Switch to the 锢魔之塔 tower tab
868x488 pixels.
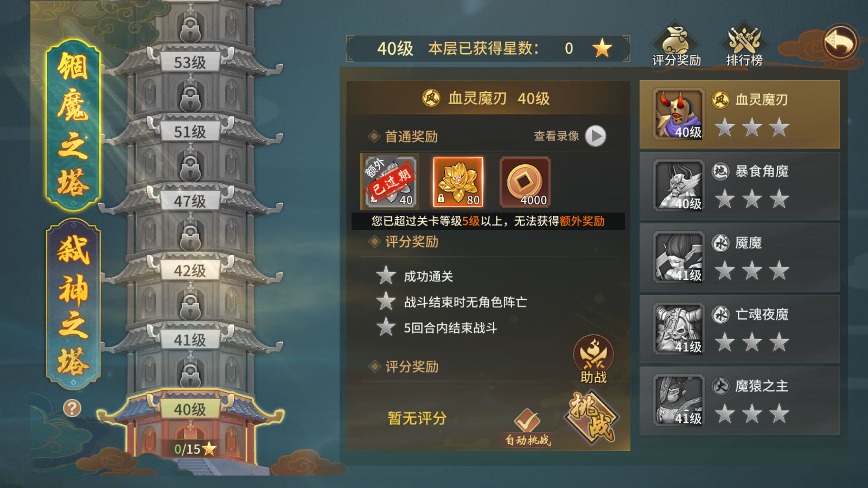click(73, 125)
